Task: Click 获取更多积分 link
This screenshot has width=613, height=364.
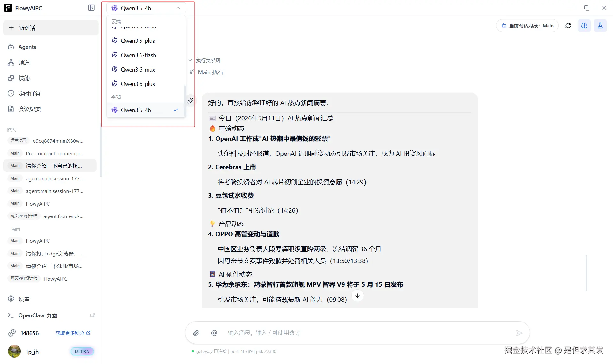Action: click(73, 333)
